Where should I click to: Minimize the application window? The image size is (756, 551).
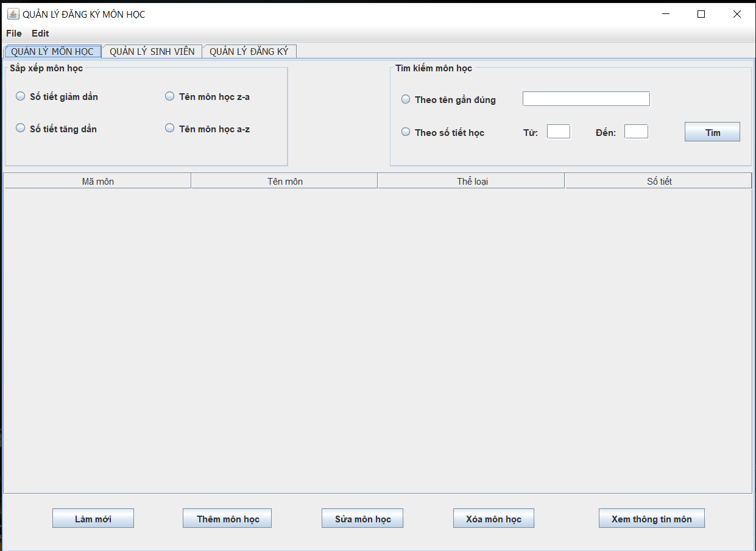click(666, 14)
